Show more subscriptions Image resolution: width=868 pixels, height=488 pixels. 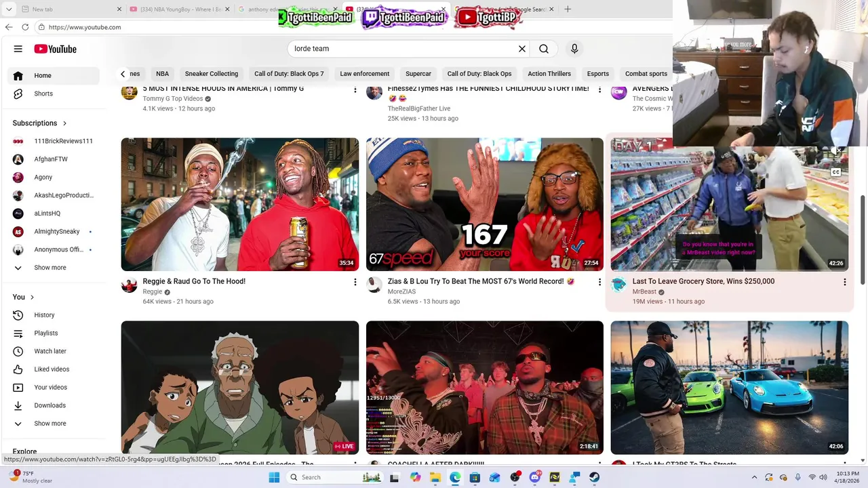(x=53, y=268)
